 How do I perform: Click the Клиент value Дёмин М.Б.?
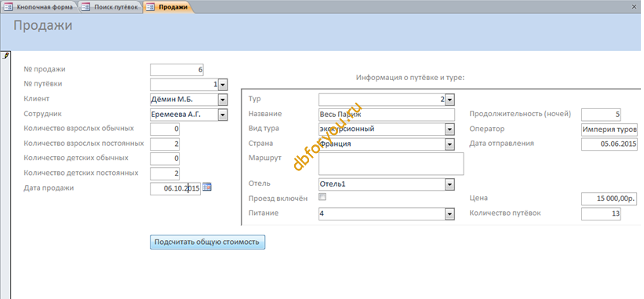coord(173,100)
